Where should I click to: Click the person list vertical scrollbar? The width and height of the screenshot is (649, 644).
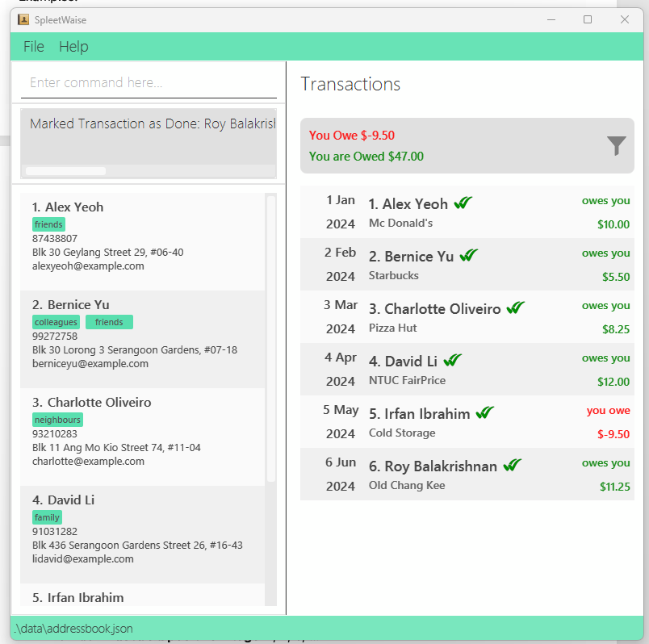[x=271, y=339]
